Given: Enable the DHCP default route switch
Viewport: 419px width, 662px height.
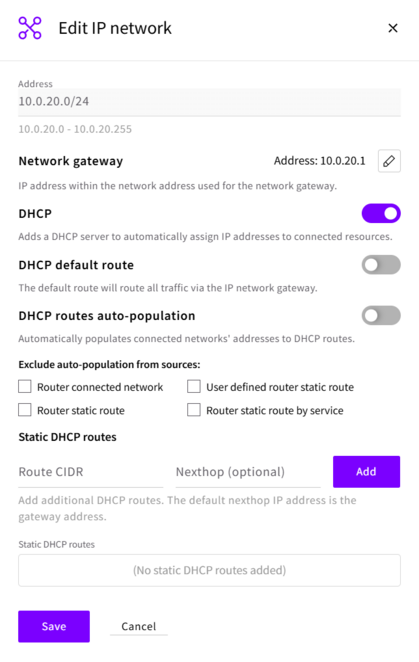Looking at the screenshot, I should [x=381, y=265].
